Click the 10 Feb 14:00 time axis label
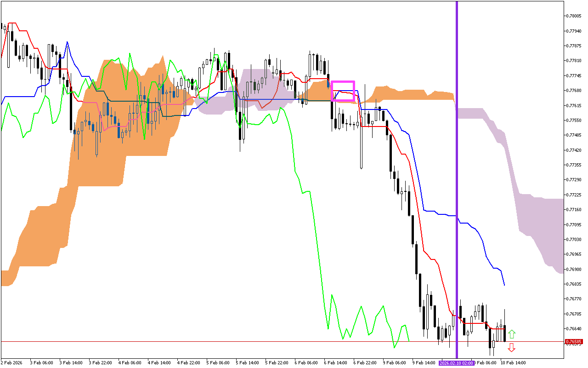The height and width of the screenshot is (368, 588). pos(513,363)
